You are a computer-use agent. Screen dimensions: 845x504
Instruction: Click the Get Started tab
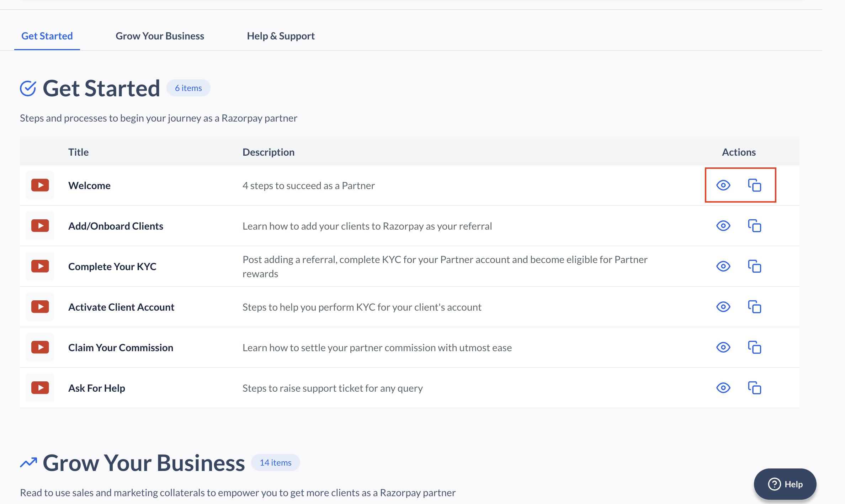point(47,35)
